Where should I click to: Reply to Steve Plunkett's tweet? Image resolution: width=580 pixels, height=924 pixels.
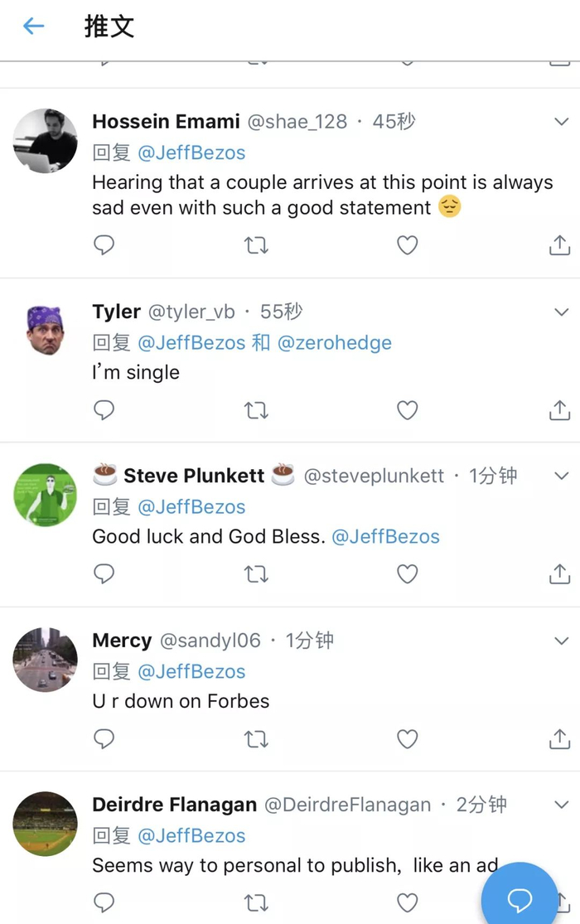(x=104, y=573)
